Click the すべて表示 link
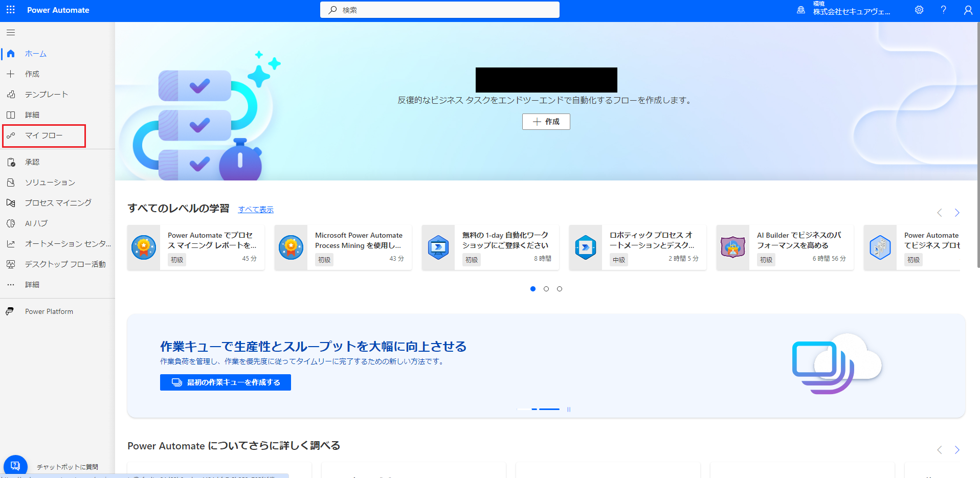This screenshot has width=980, height=478. coord(256,210)
